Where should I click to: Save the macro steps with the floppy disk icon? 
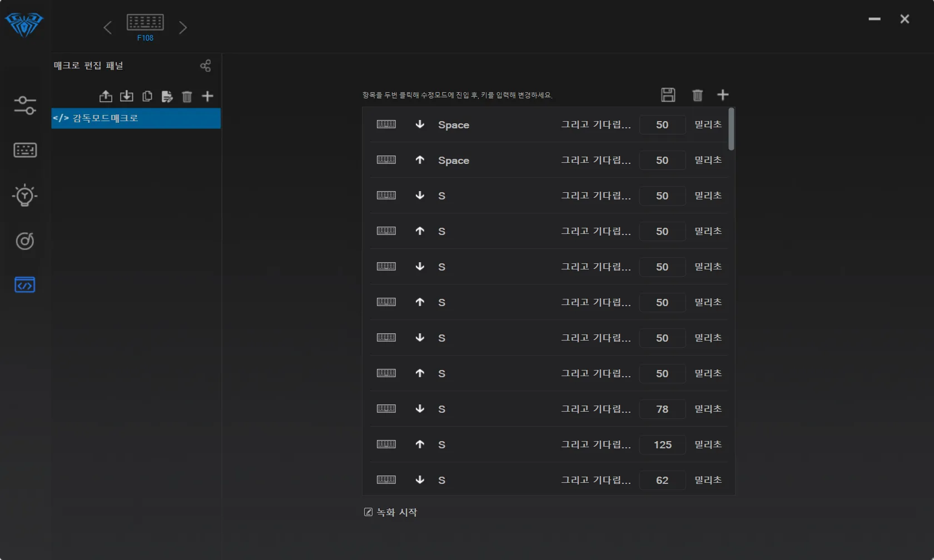point(668,95)
